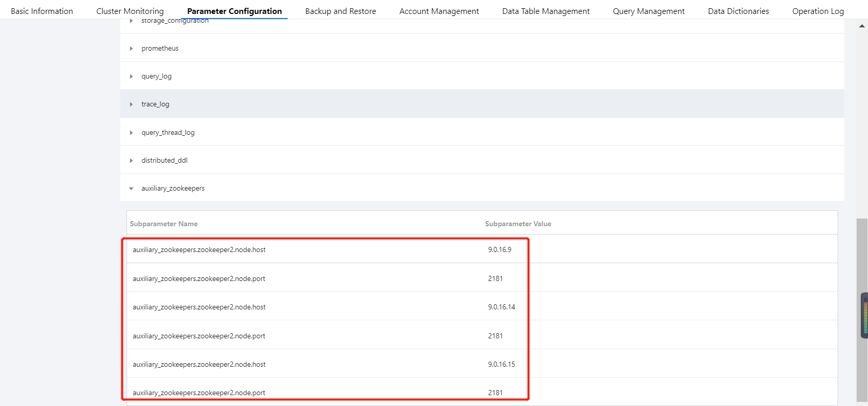Image resolution: width=868 pixels, height=406 pixels.
Task: Expand the distributed_ddl parameter row
Action: coord(131,161)
